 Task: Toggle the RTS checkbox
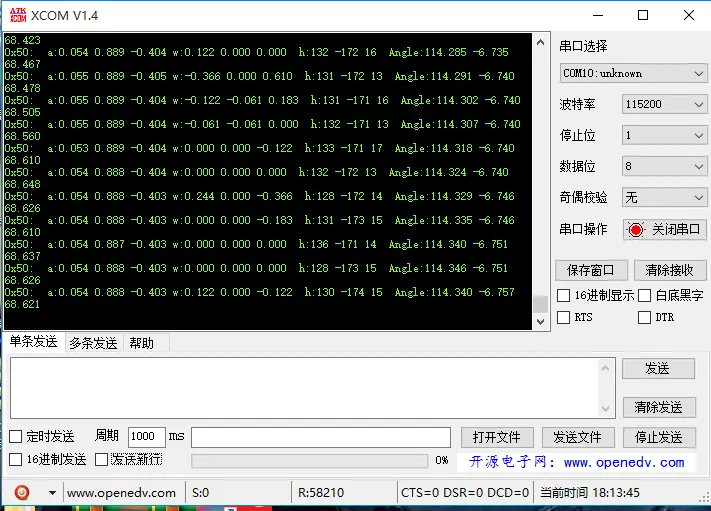pos(564,317)
